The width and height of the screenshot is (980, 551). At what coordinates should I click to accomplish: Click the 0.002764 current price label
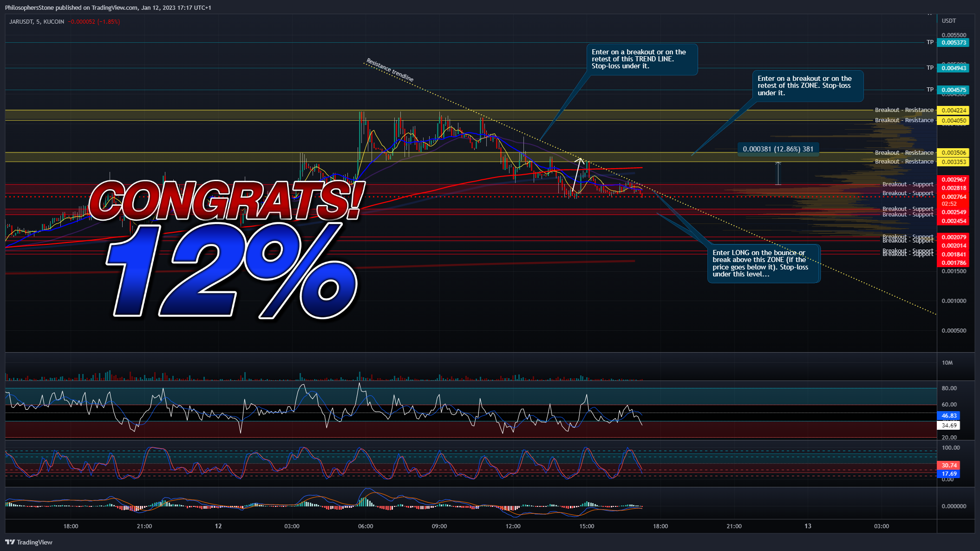(953, 197)
